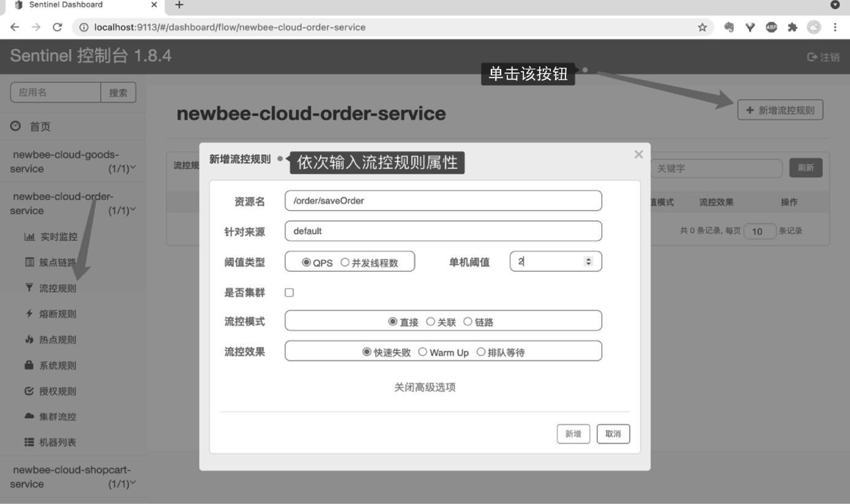This screenshot has height=504, width=850.
Task: Close the 新增流控规则 dialog with X
Action: click(638, 154)
